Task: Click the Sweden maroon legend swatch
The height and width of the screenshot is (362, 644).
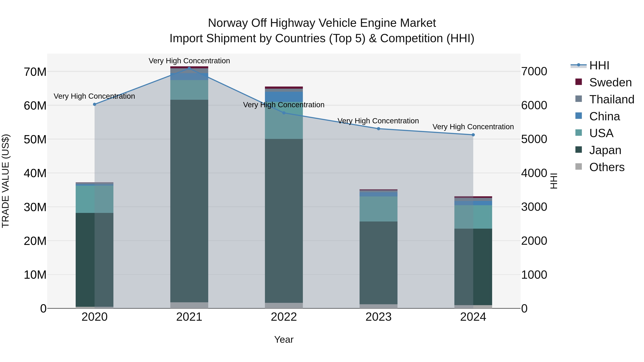Action: coord(579,82)
